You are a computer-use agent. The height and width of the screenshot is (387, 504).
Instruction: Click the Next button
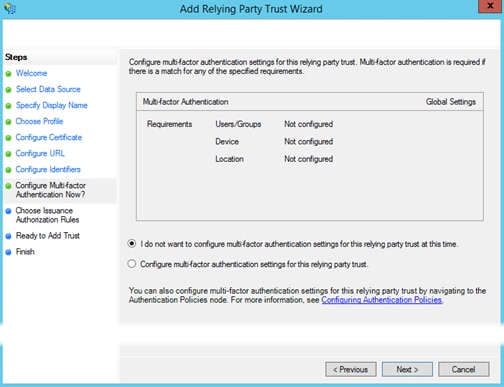pos(407,369)
